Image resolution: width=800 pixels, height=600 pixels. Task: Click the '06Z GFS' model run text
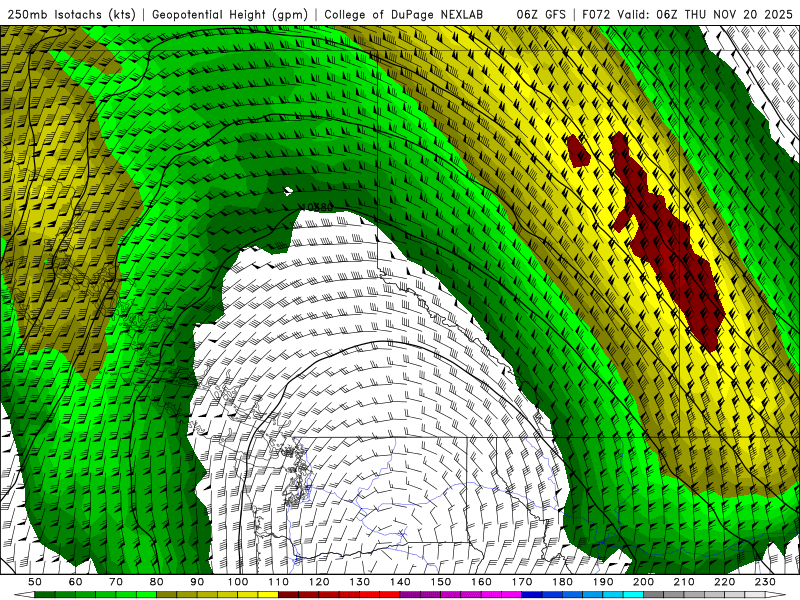[541, 14]
